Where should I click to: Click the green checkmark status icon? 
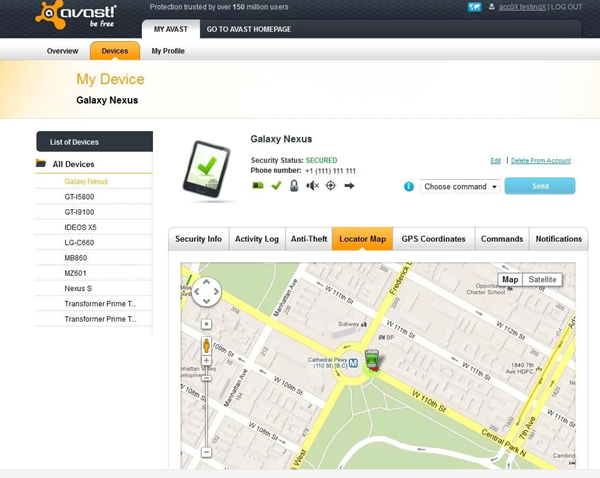[x=276, y=186]
